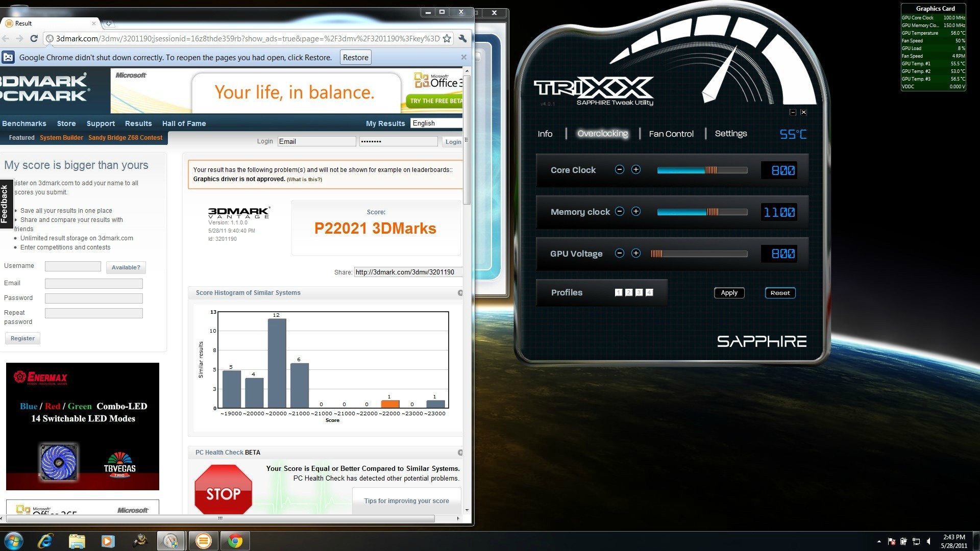Increase Core Clock with plus icon

(636, 169)
